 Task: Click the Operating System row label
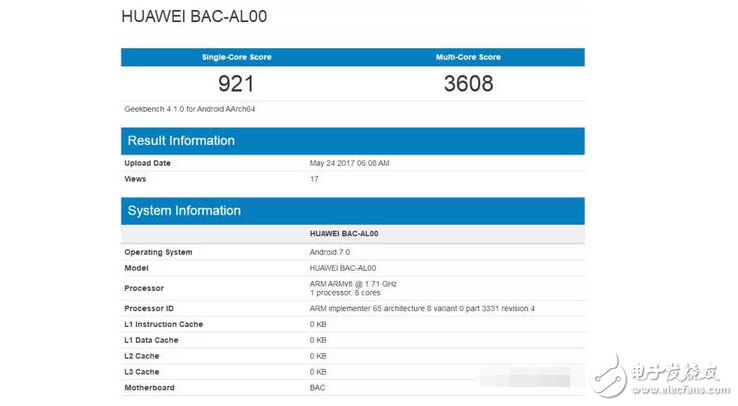tap(158, 252)
